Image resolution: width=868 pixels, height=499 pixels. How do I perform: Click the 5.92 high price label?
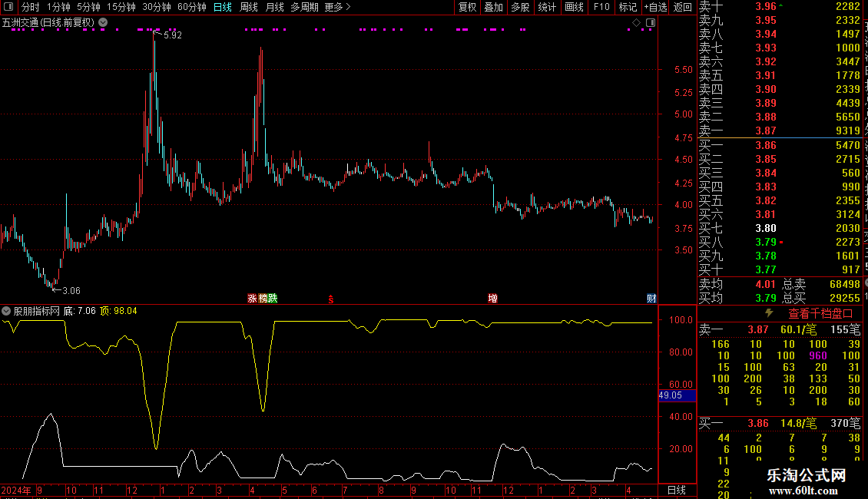click(x=173, y=35)
